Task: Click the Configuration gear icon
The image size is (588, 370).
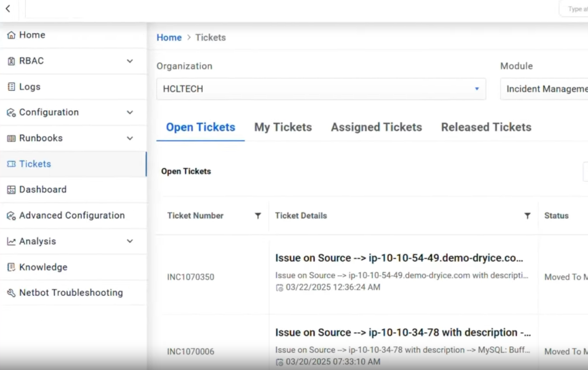Action: (11, 112)
